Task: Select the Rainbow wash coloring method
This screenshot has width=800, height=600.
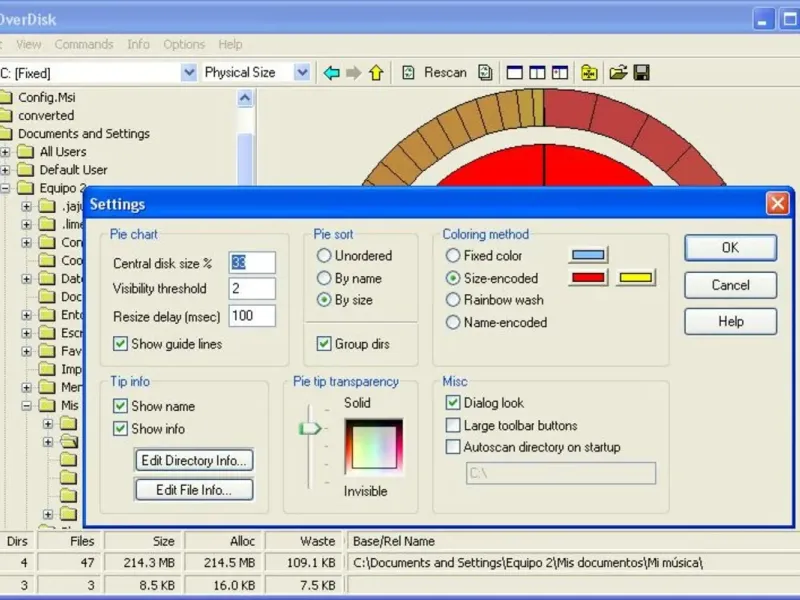Action: tap(453, 300)
